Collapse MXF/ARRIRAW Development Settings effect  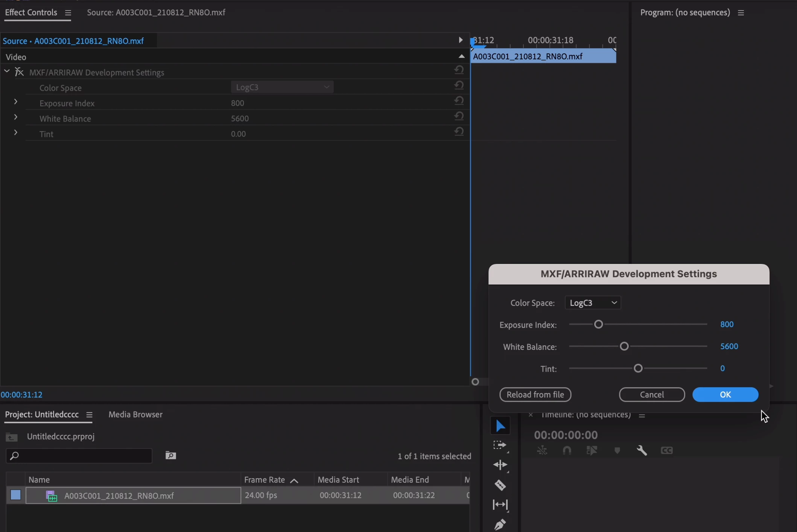[7, 71]
